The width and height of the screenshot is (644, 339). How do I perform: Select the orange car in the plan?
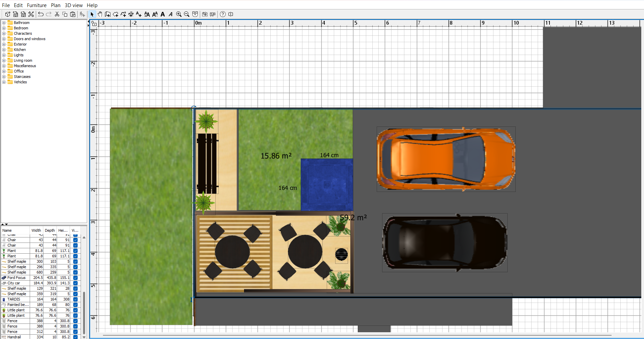[446, 159]
